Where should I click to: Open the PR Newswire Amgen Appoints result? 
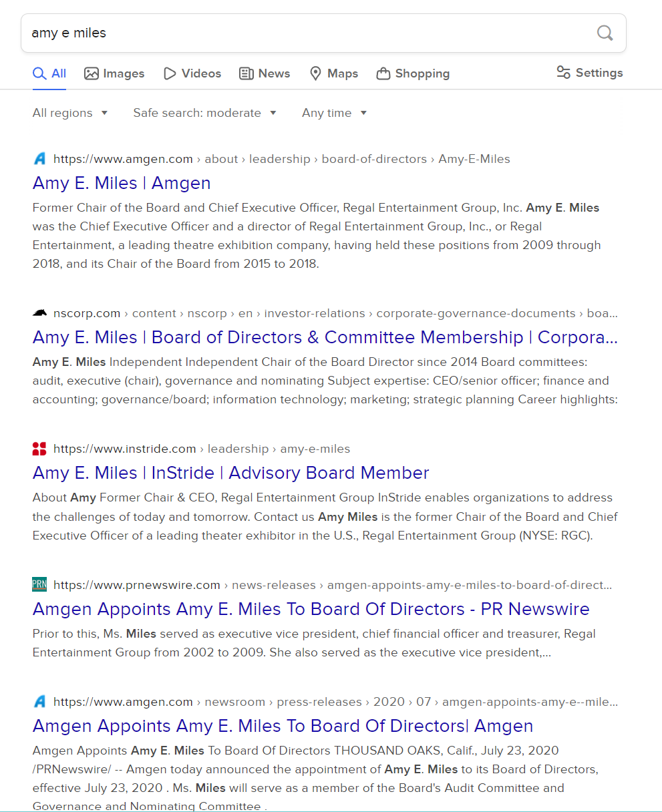311,609
